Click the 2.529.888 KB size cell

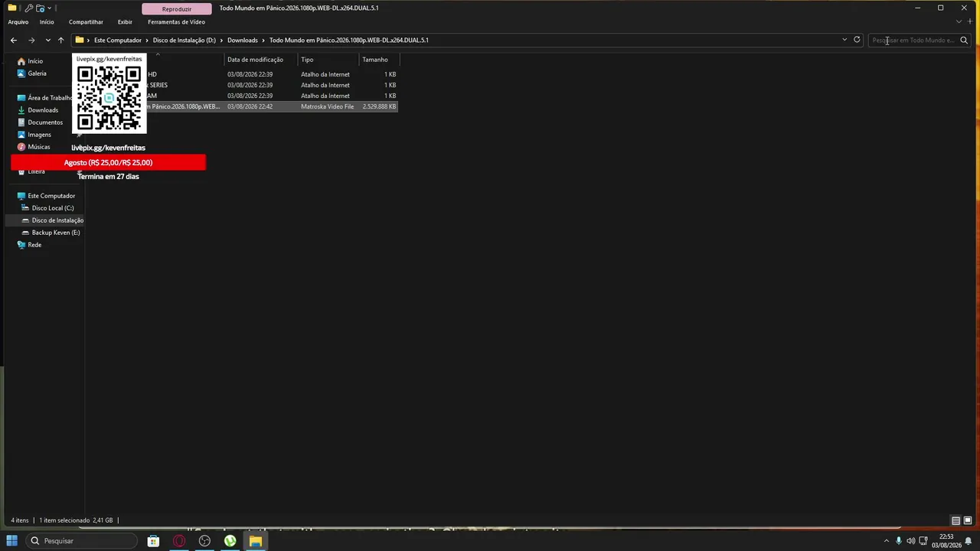379,106
